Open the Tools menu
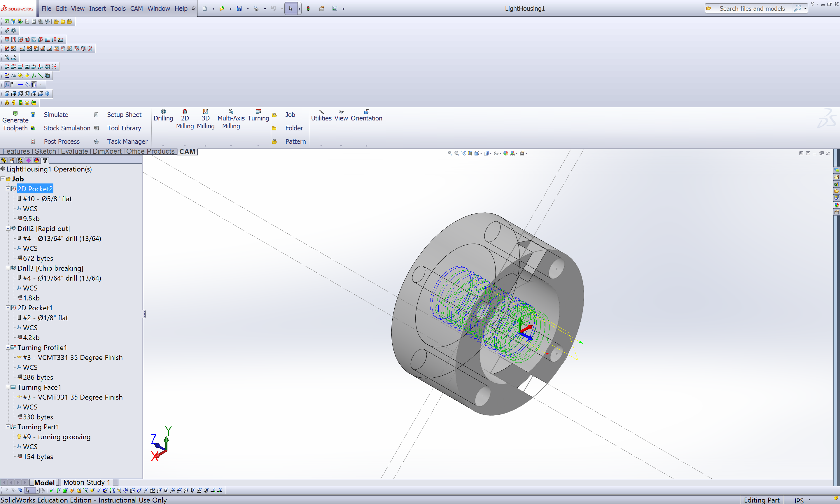Viewport: 840px width, 504px height. pyautogui.click(x=118, y=8)
